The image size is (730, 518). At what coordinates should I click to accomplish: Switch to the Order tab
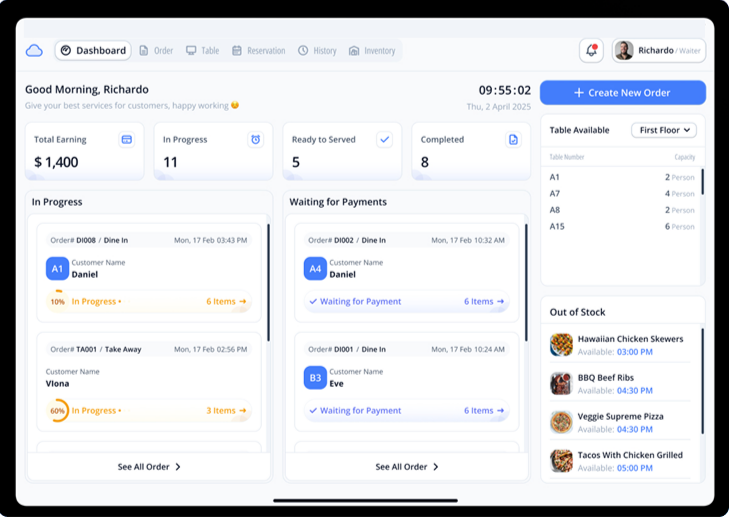coord(156,50)
